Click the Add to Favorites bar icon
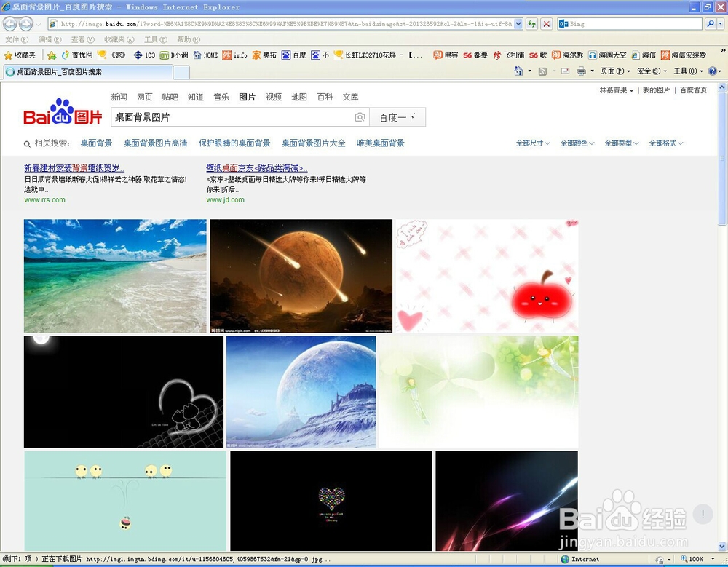 (x=52, y=55)
